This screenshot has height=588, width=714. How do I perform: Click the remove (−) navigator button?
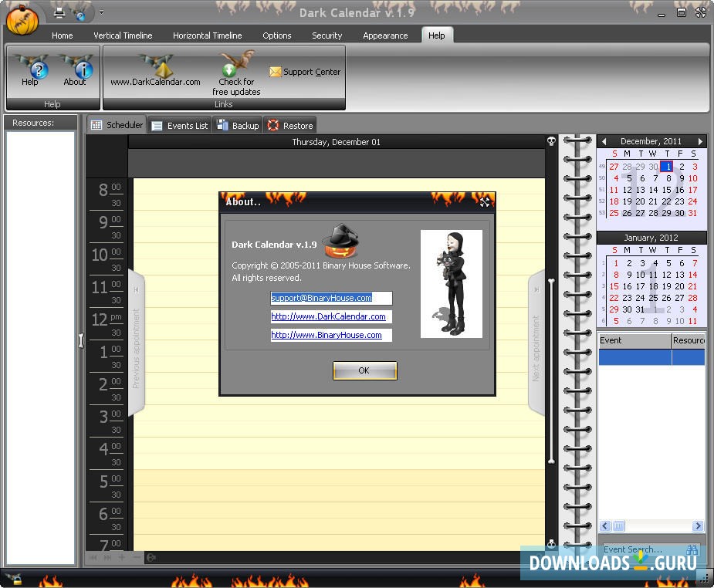136,557
